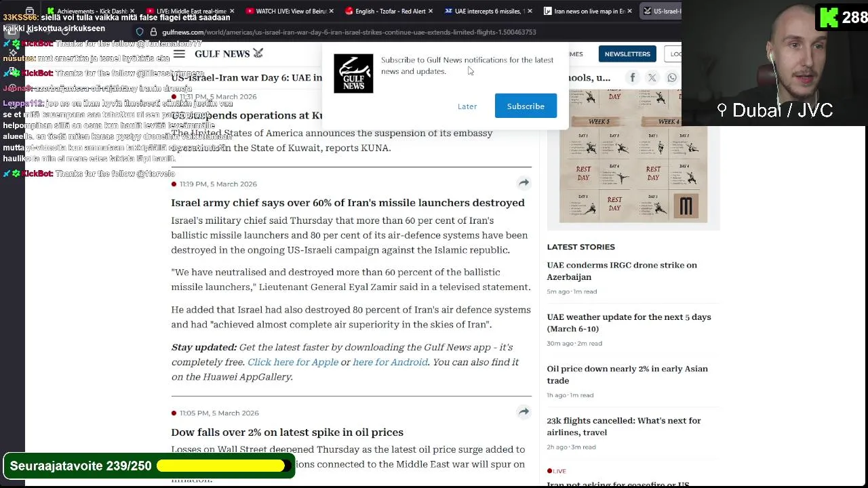Open UAE condemns IRGC drone strike story
The height and width of the screenshot is (488, 868).
pyautogui.click(x=622, y=271)
